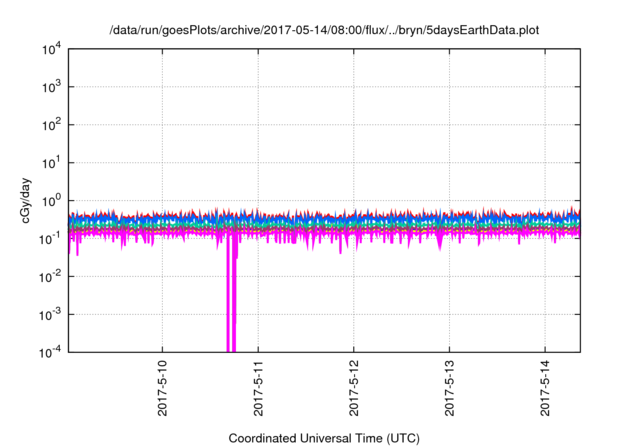Select the 10^-1 y-axis label
Image resolution: width=640 pixels, height=448 pixels.
(x=51, y=239)
